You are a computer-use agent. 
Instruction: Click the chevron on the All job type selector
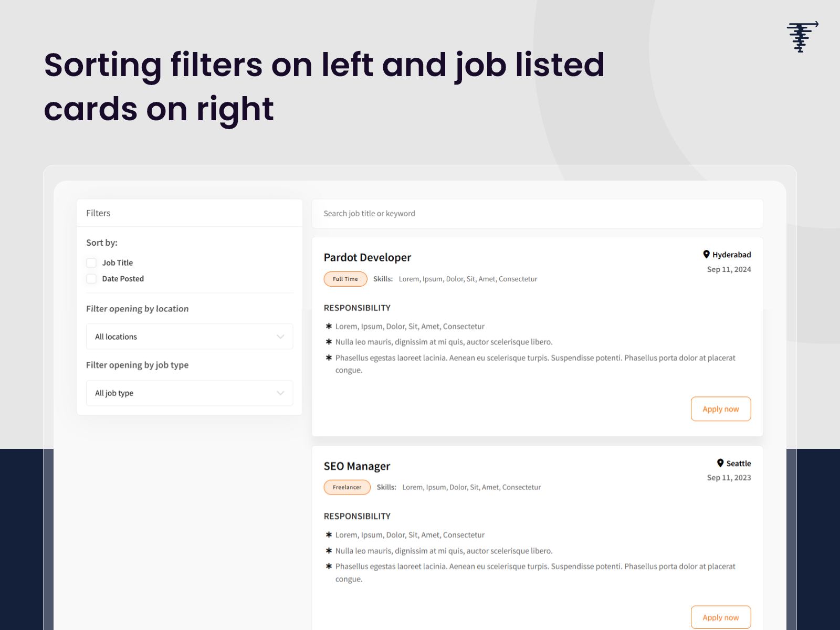(280, 393)
